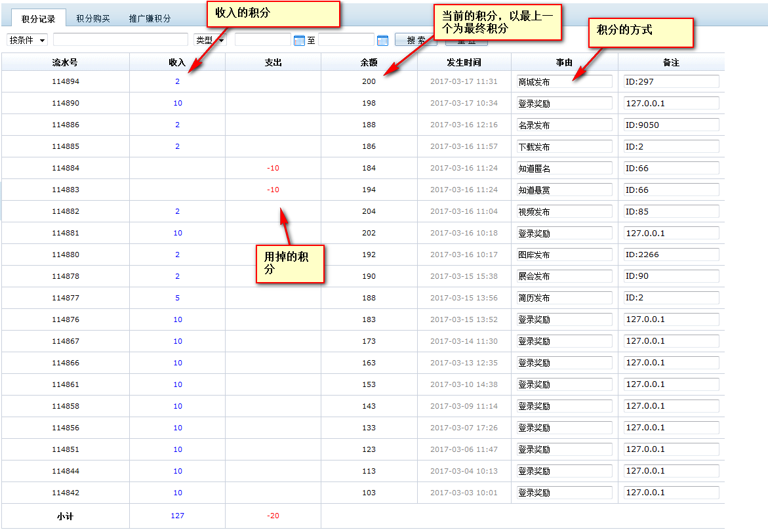This screenshot has width=768, height=532.
Task: Click the 搜索 button
Action: (x=416, y=40)
